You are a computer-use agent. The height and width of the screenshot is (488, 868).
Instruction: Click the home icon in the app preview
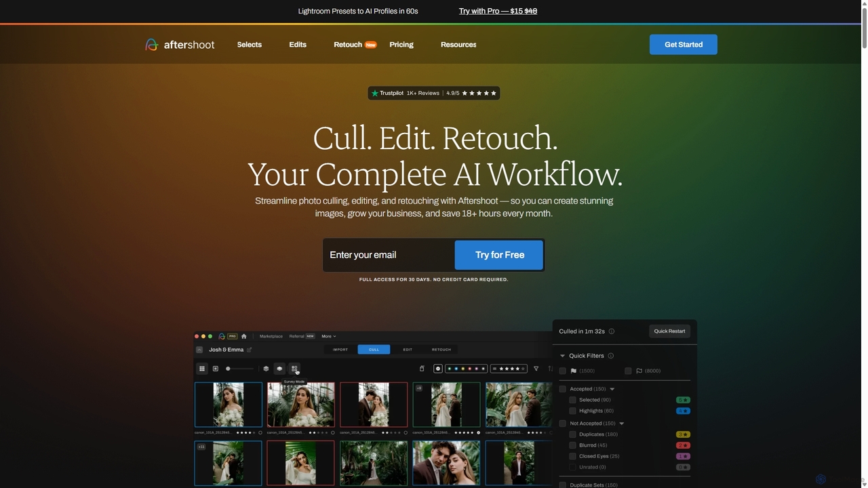coord(244,336)
